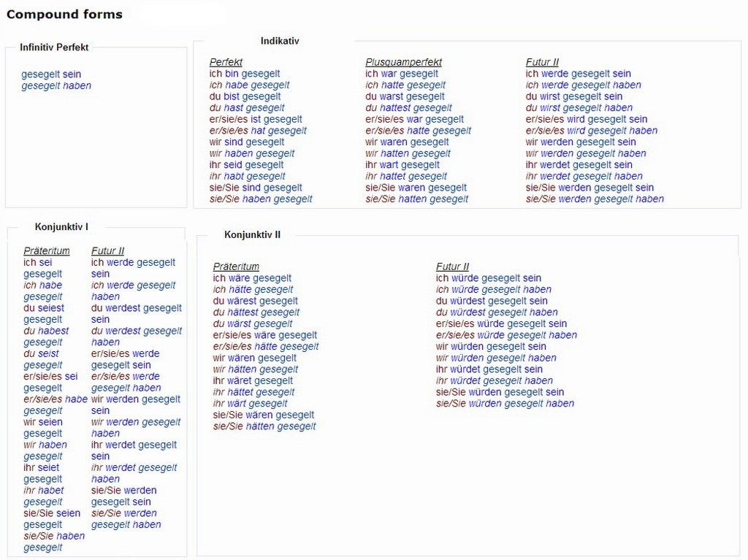The image size is (748, 560).
Task: Select the 'Compound forms' heading
Action: (x=64, y=14)
